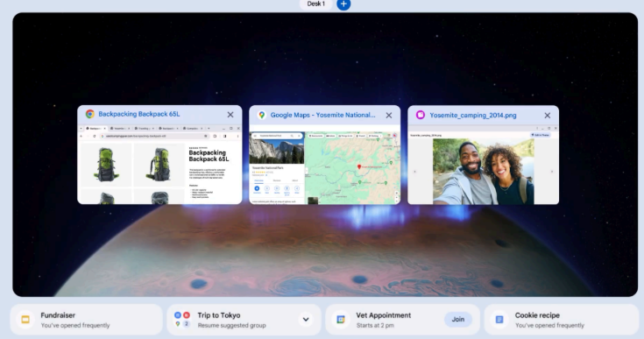
Task: Select the Desk 1 label
Action: 315,4
